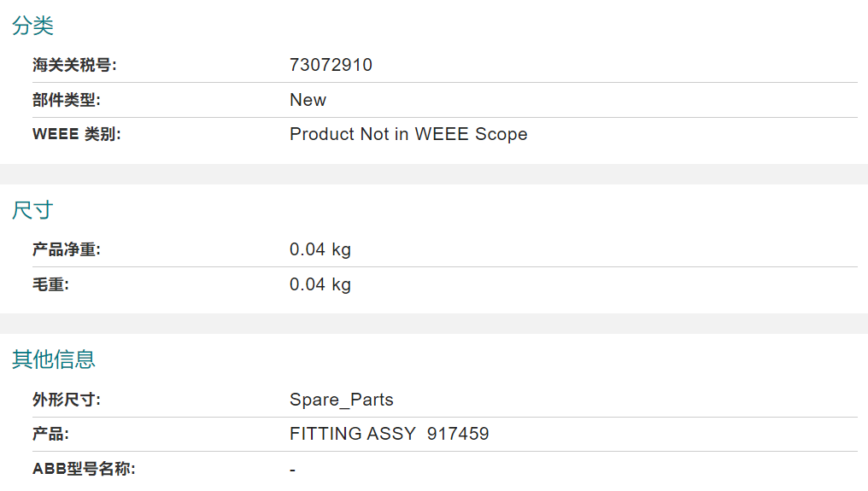
Task: Click the dash value for ABB型号名称
Action: 292,470
